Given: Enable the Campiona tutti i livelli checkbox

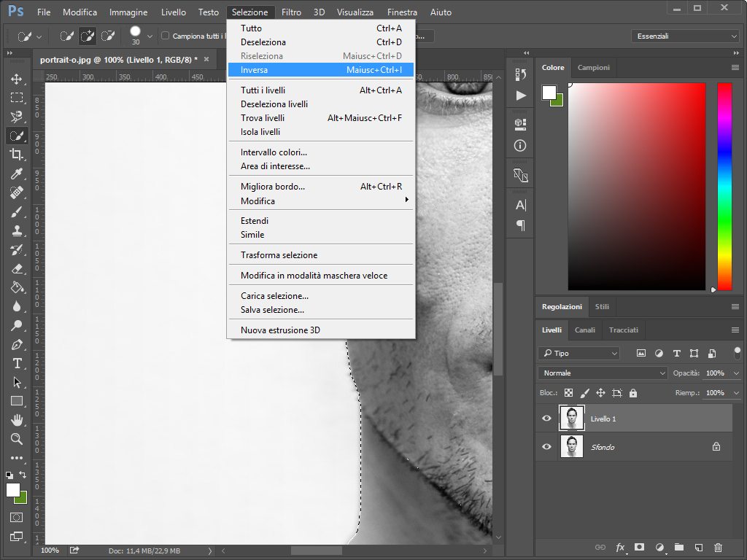Looking at the screenshot, I should [x=165, y=36].
